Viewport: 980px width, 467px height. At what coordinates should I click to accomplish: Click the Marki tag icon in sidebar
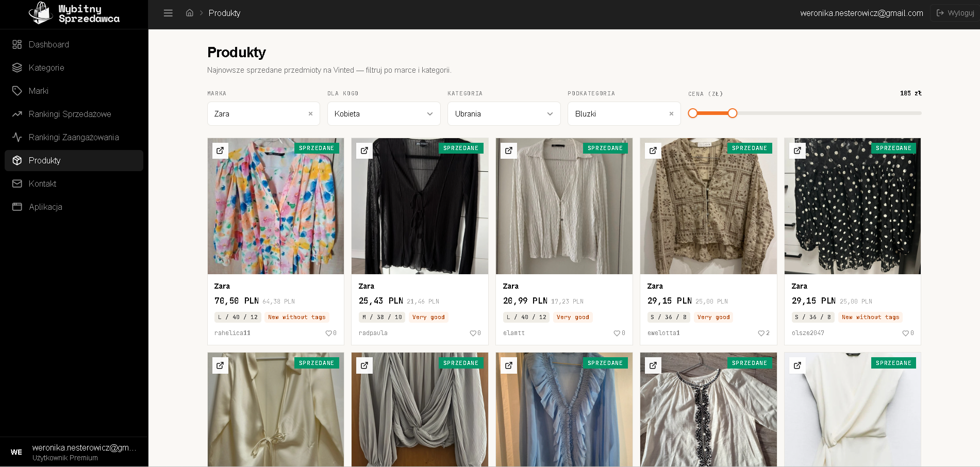pos(17,91)
